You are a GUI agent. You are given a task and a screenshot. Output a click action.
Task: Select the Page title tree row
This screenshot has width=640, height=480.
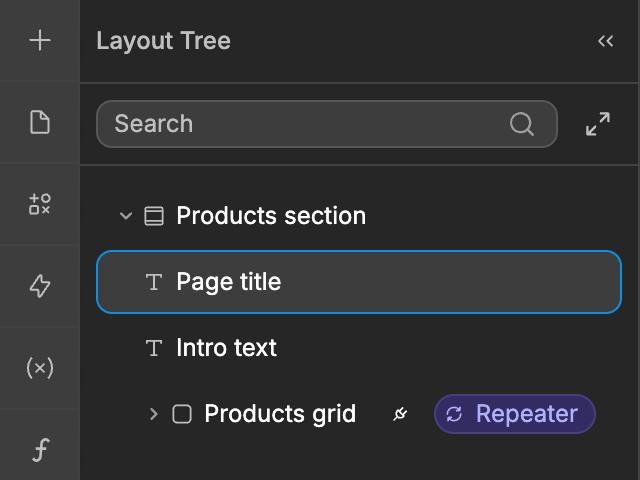359,282
